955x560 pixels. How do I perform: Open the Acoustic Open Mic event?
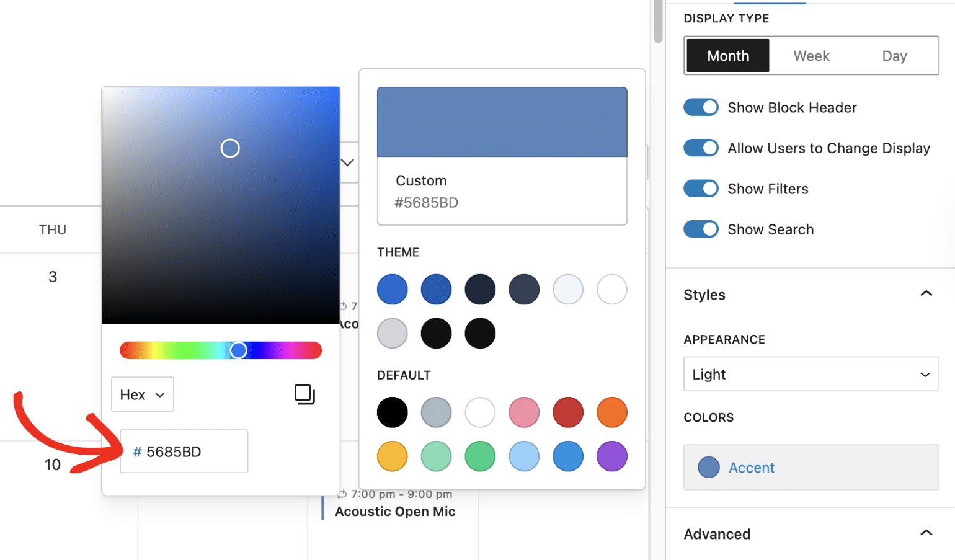click(x=395, y=512)
